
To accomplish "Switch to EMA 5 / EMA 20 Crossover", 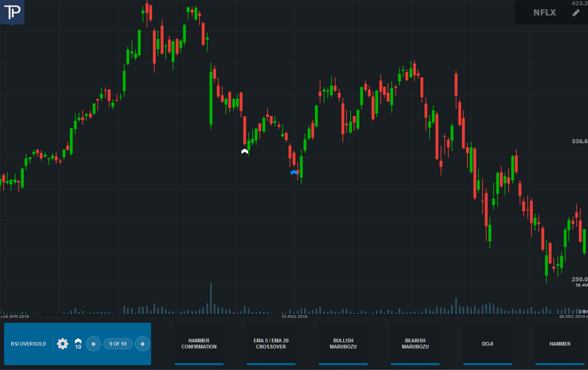I will [x=271, y=344].
